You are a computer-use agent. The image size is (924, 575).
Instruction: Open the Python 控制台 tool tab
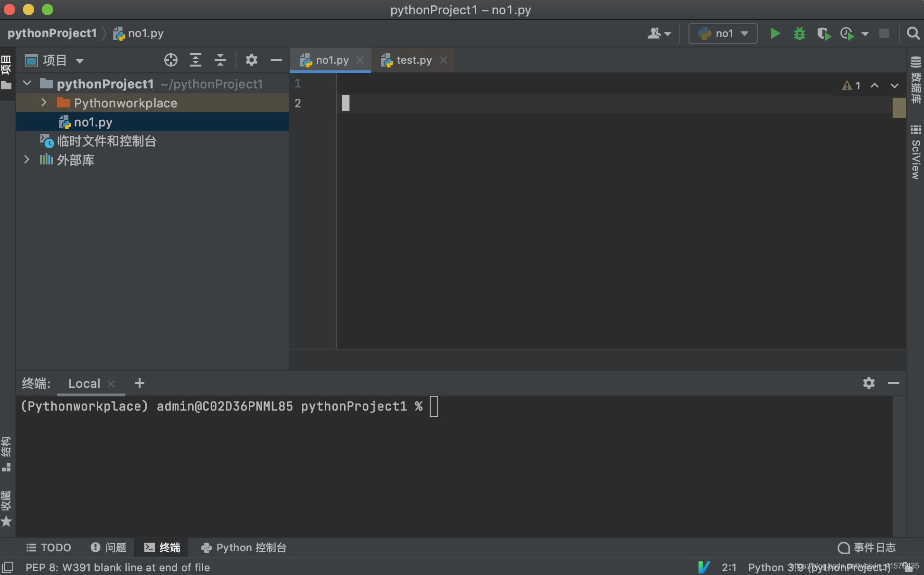coord(244,547)
